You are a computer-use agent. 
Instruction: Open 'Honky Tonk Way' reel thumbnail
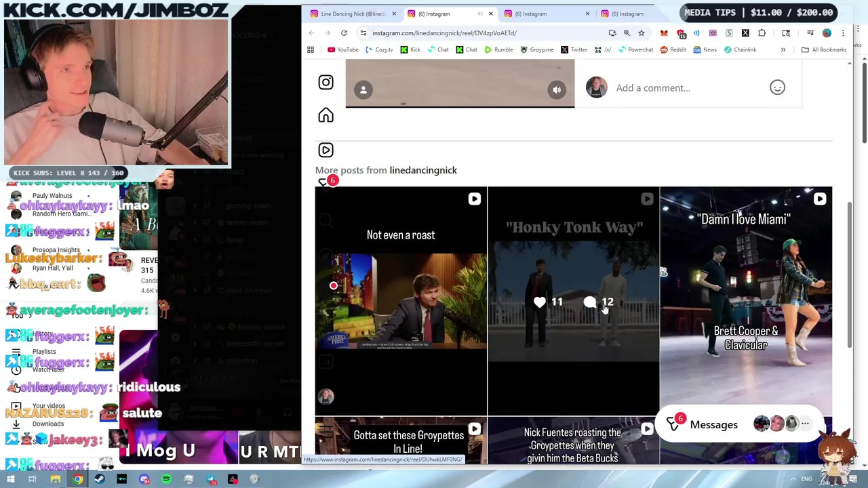coord(573,301)
